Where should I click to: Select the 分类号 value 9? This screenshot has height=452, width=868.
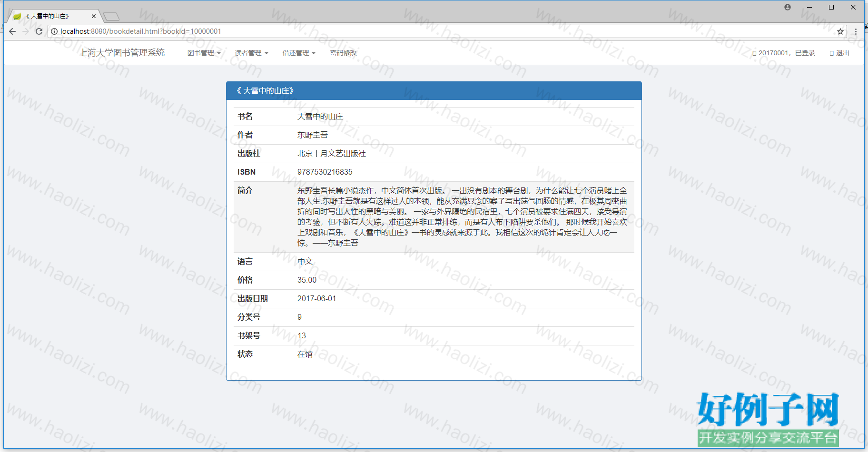(299, 317)
